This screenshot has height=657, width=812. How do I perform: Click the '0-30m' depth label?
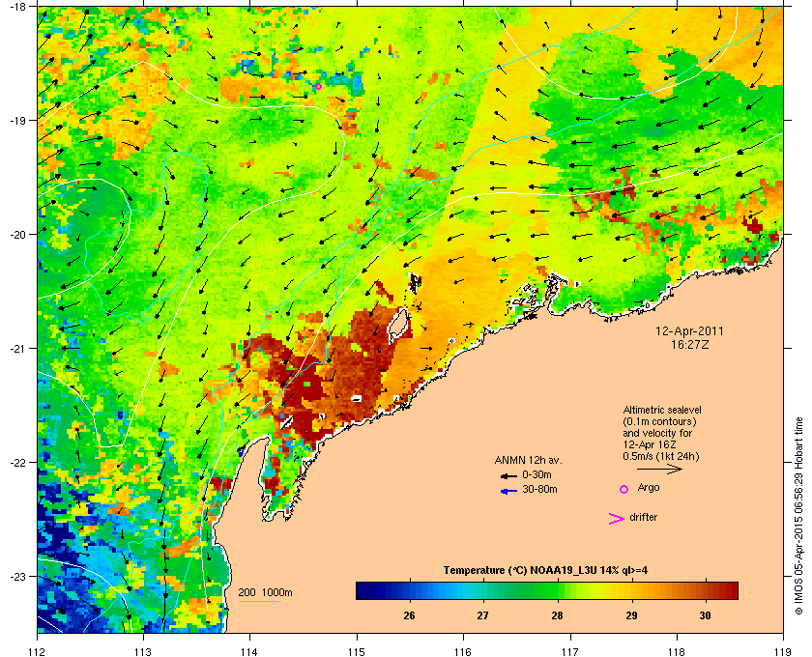[536, 474]
